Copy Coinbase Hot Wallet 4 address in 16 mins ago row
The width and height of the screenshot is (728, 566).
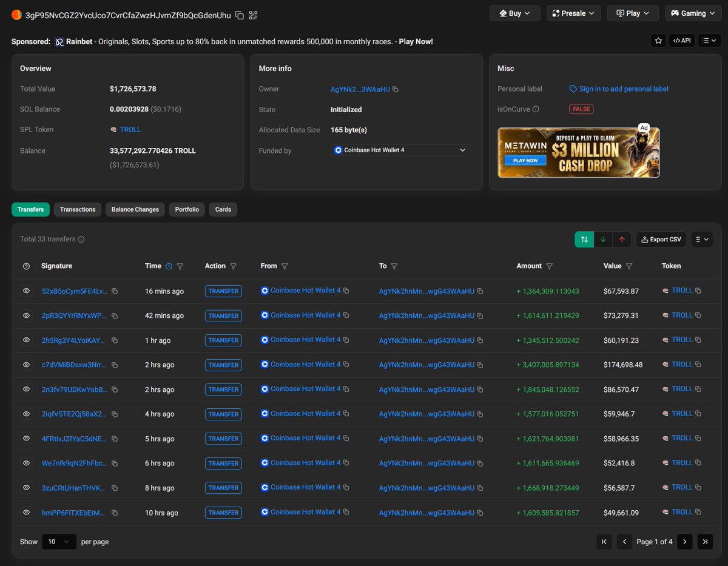pyautogui.click(x=346, y=291)
